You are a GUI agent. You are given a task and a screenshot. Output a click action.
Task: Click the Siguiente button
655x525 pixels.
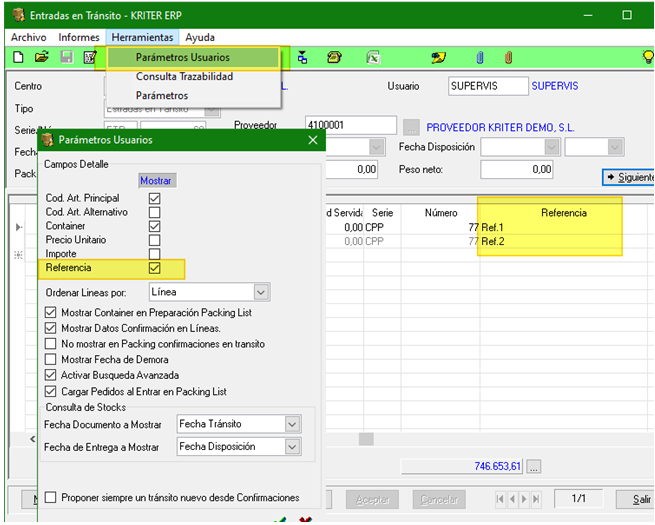629,177
